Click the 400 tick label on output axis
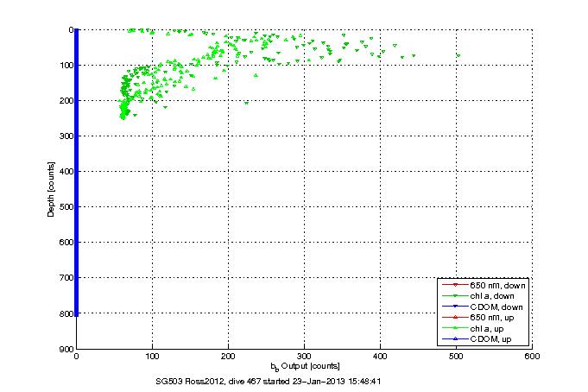This screenshot has width=588, height=392. 380,357
